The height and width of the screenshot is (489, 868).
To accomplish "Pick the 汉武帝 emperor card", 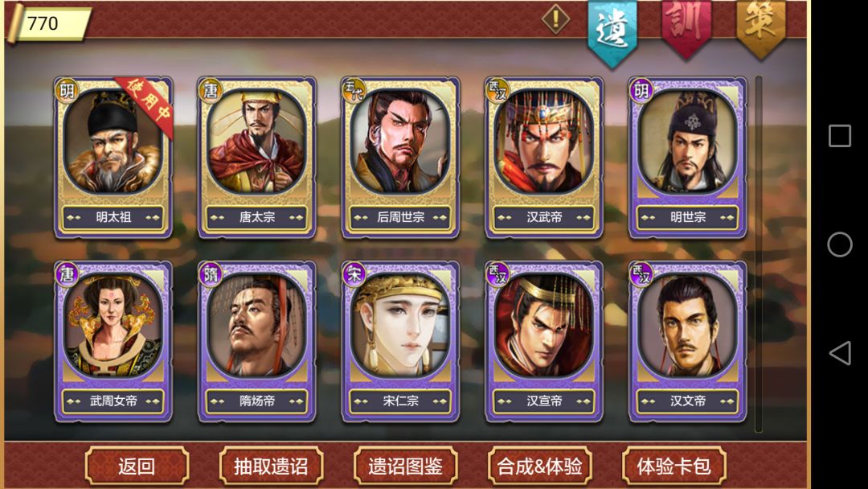I will (x=543, y=158).
